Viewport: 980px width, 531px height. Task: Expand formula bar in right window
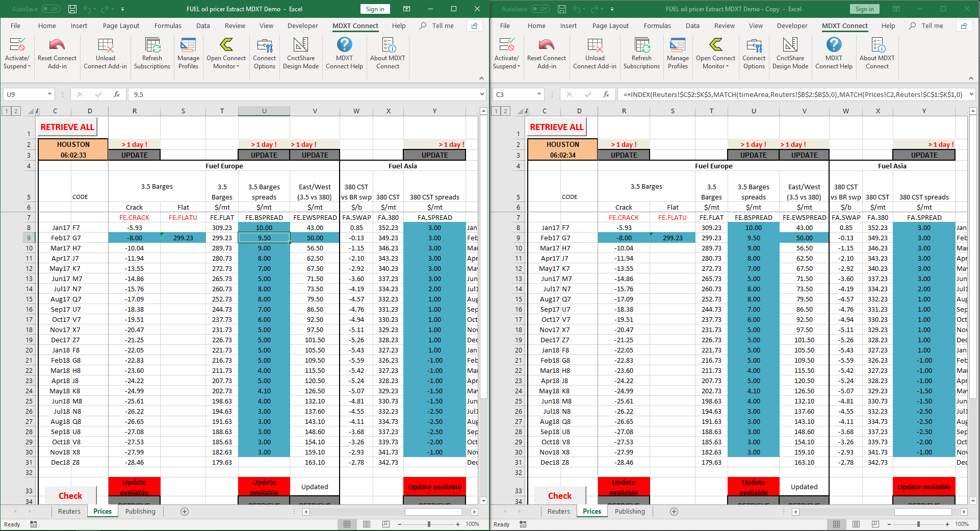point(971,94)
